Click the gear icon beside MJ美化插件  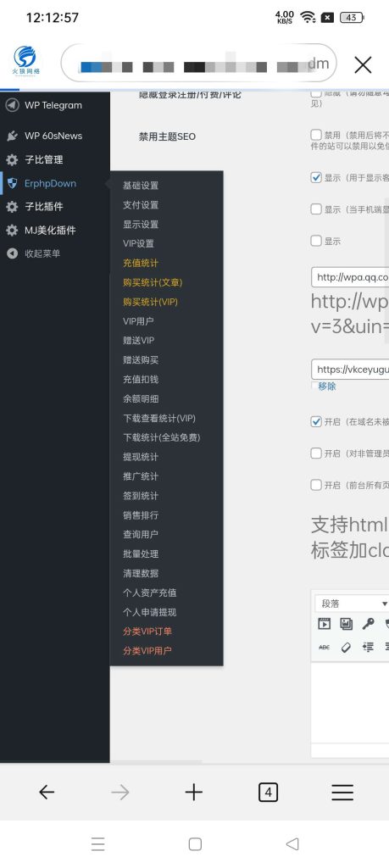(12, 231)
